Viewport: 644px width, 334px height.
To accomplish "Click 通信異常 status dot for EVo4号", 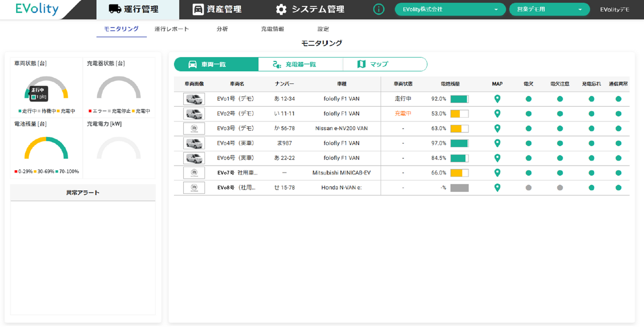I will click(618, 143).
